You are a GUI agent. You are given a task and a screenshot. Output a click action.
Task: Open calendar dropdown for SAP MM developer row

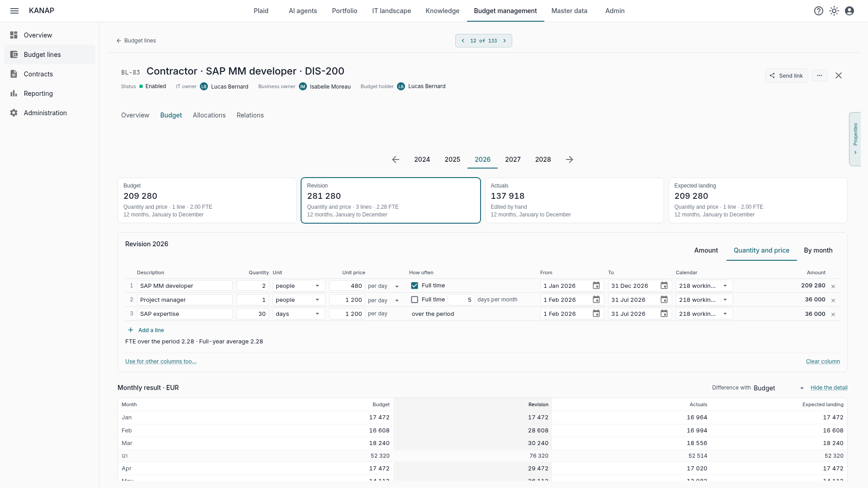[704, 286]
